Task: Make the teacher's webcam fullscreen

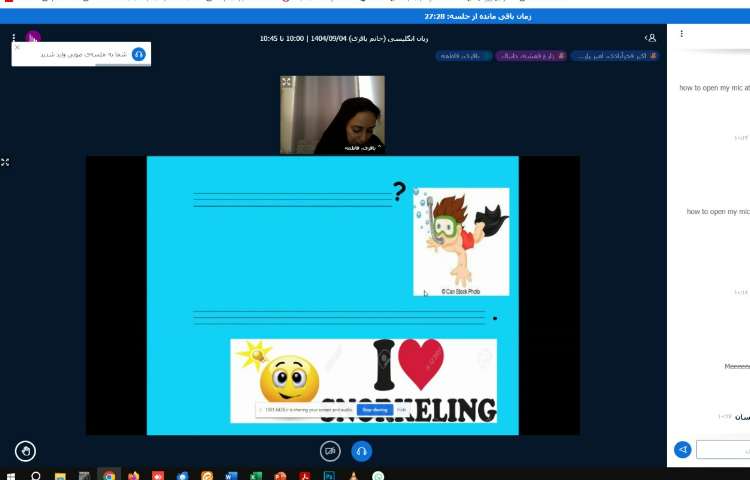Action: [x=287, y=82]
